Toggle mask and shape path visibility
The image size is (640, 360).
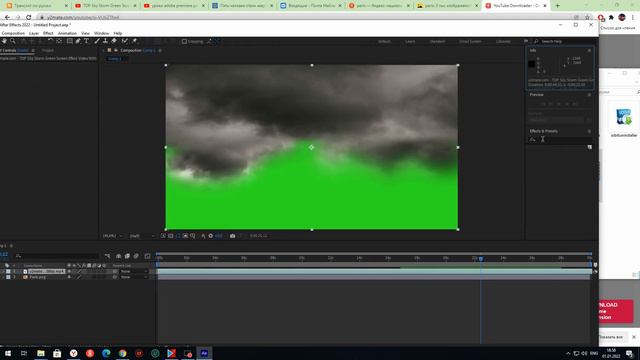tap(178, 236)
